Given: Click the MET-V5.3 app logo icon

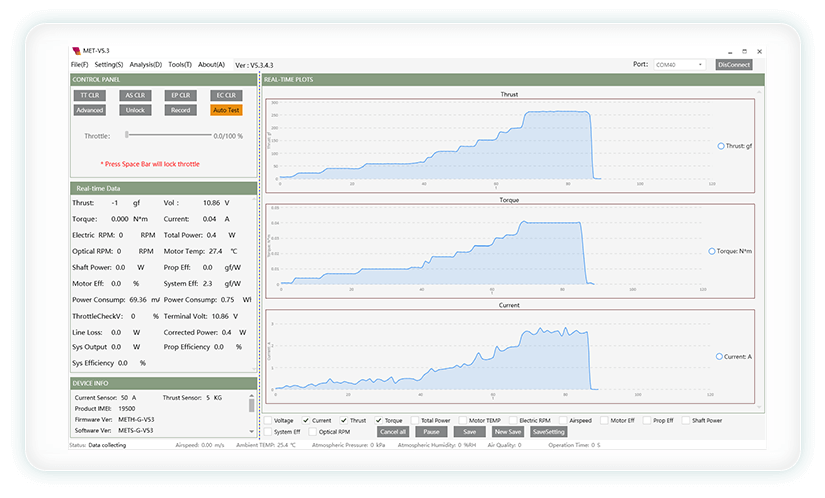Looking at the screenshot, I should click(77, 51).
